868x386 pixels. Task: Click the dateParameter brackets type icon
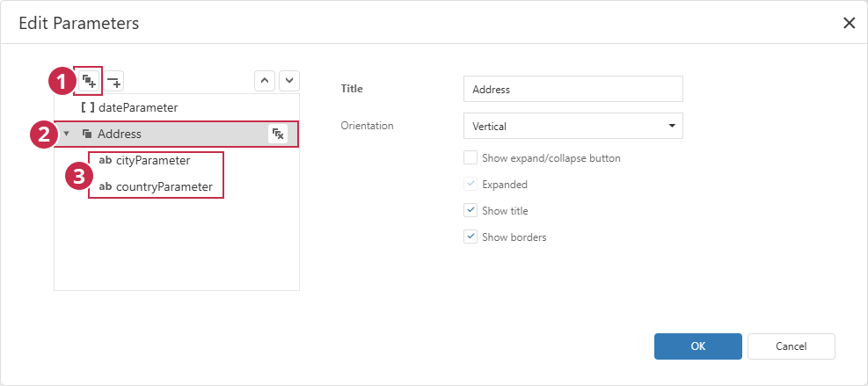pos(87,107)
